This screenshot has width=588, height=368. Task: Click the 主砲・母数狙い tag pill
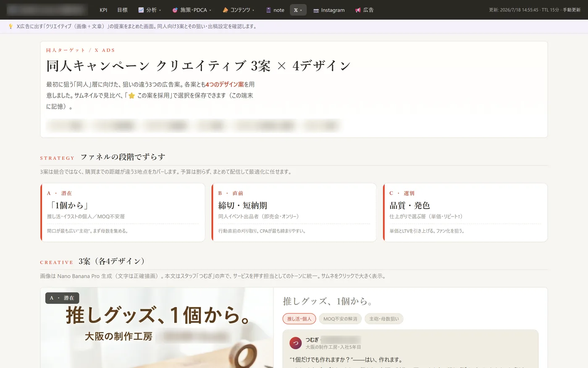click(x=384, y=319)
